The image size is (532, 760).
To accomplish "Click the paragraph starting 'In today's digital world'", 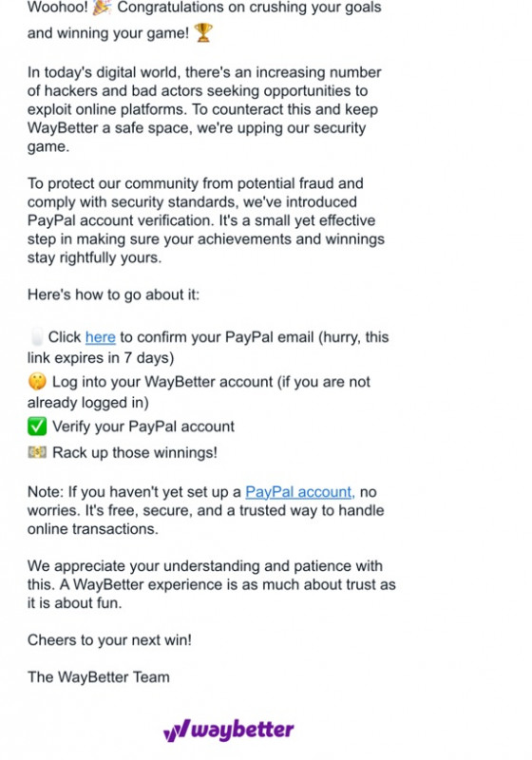I will [204, 109].
